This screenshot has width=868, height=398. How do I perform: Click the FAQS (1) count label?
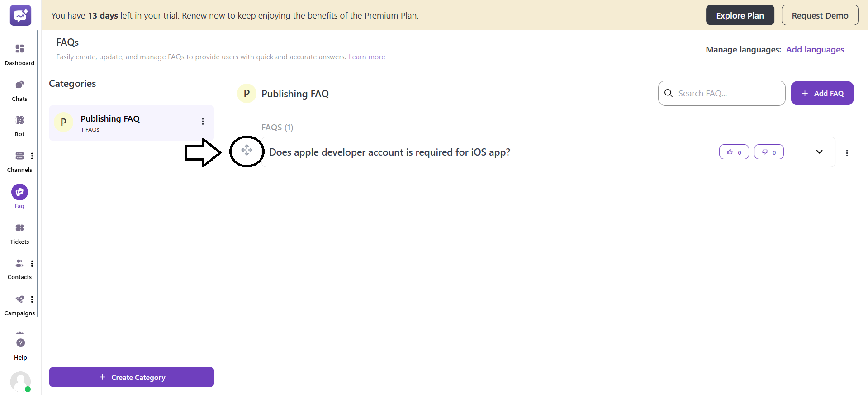click(277, 128)
